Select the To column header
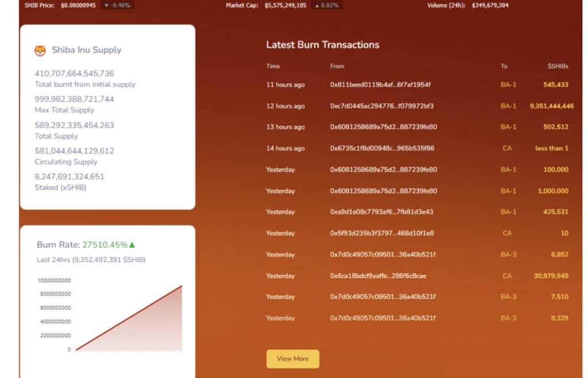This screenshot has height=378, width=588. pos(504,66)
